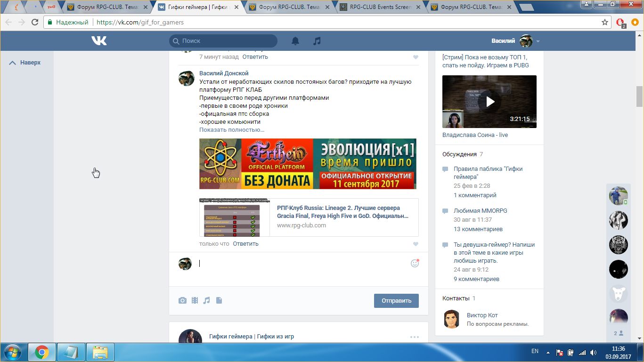Viewport: 644px width, 362px height.
Task: Open the "РПГ-Клуб Russia: Lineage 2" link title
Action: (342, 212)
